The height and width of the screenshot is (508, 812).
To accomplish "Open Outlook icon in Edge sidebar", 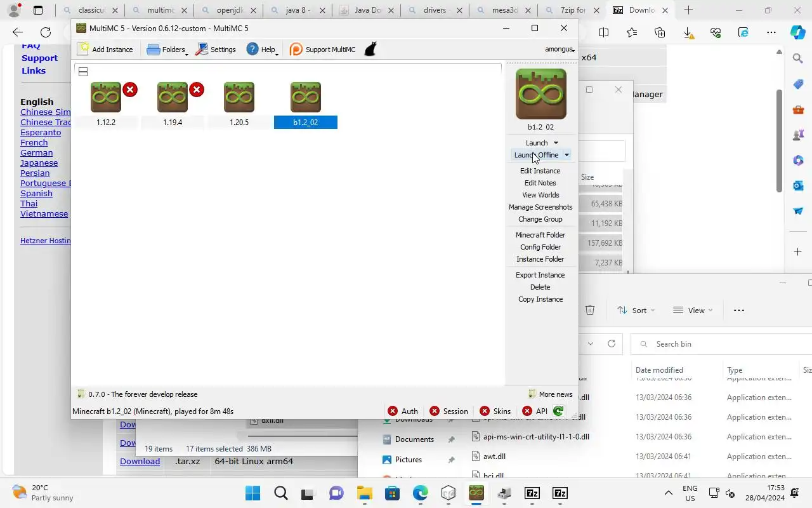I will coord(798,185).
